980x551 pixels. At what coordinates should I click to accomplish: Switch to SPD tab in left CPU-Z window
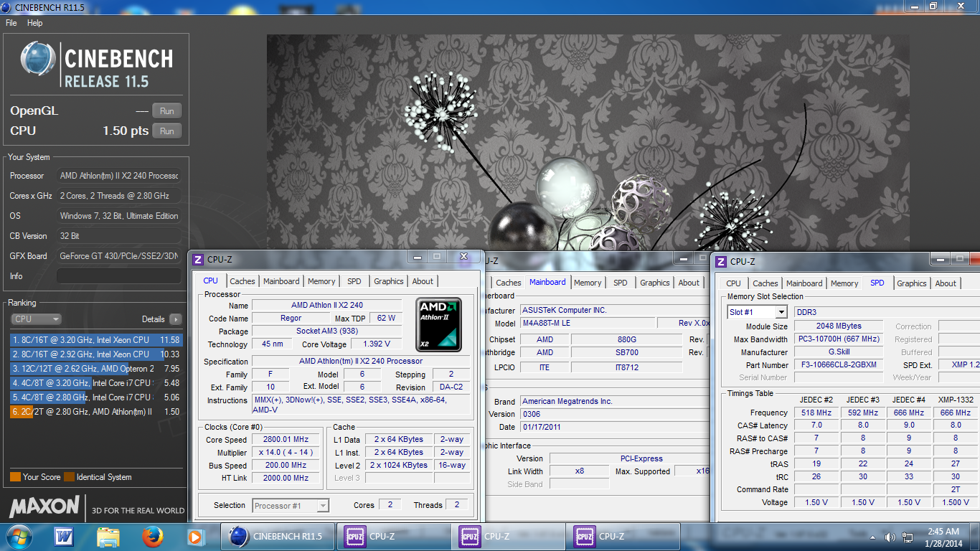pyautogui.click(x=354, y=281)
